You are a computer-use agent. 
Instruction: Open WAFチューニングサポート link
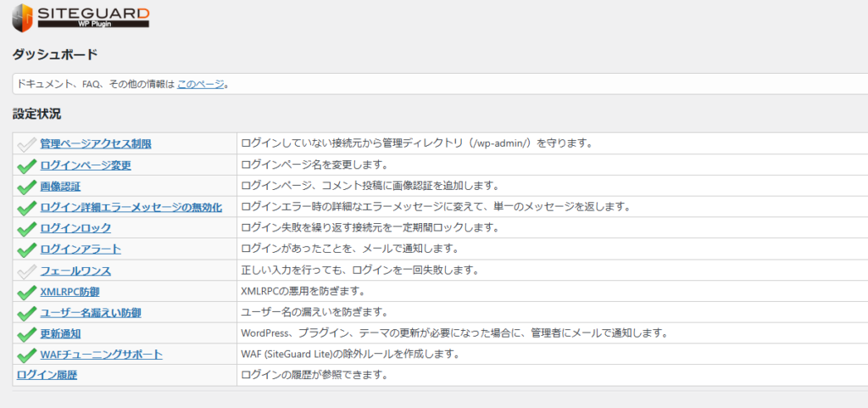101,355
